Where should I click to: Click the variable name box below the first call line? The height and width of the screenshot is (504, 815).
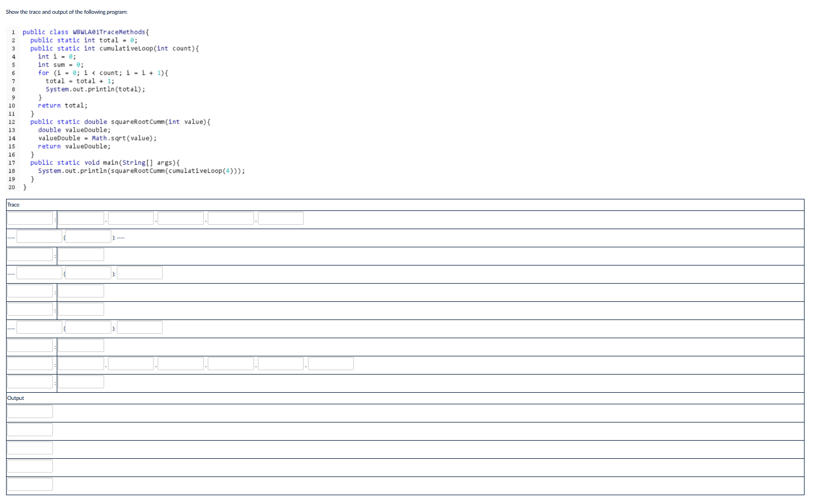[x=30, y=254]
